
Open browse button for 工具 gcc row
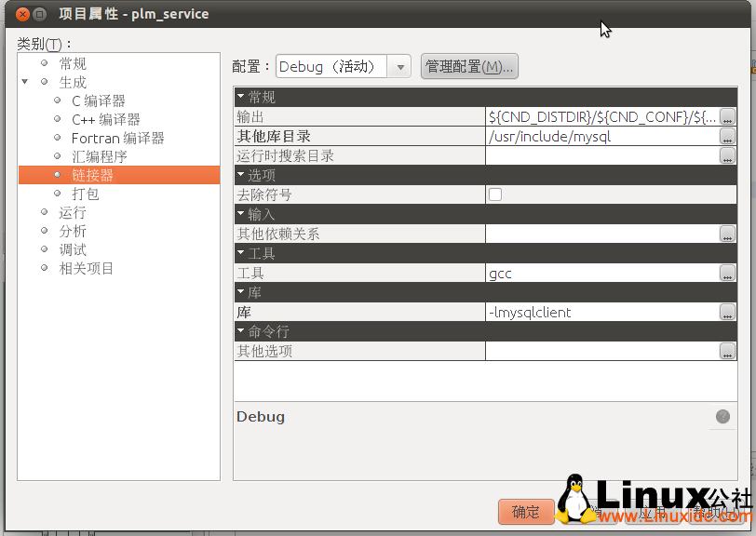pos(727,274)
